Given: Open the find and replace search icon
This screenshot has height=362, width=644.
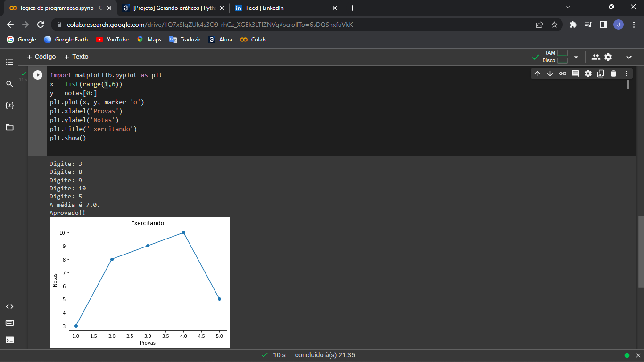Looking at the screenshot, I should pos(9,84).
